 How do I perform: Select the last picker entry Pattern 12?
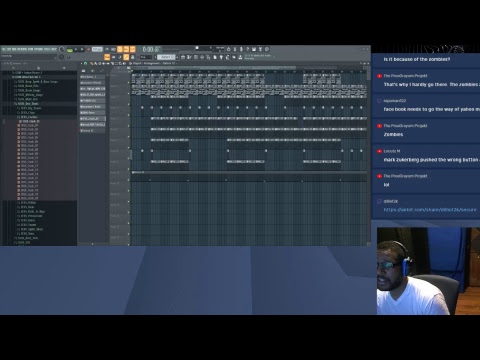(x=93, y=131)
